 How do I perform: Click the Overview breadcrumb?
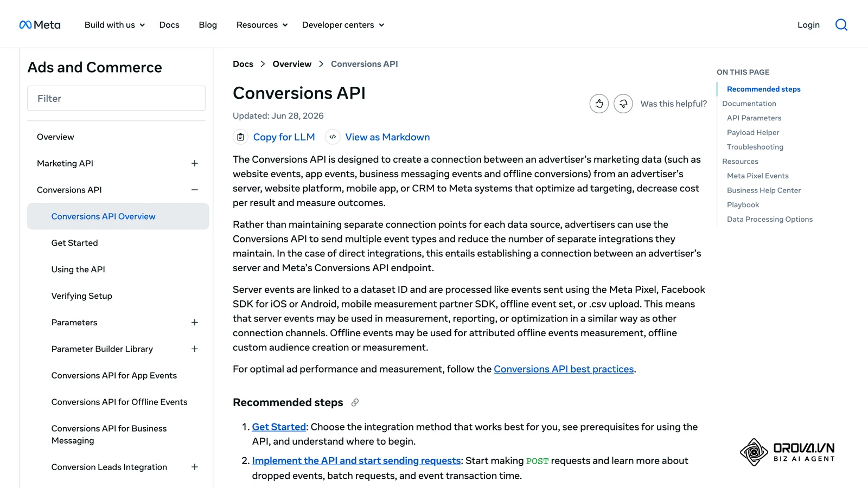pyautogui.click(x=292, y=64)
